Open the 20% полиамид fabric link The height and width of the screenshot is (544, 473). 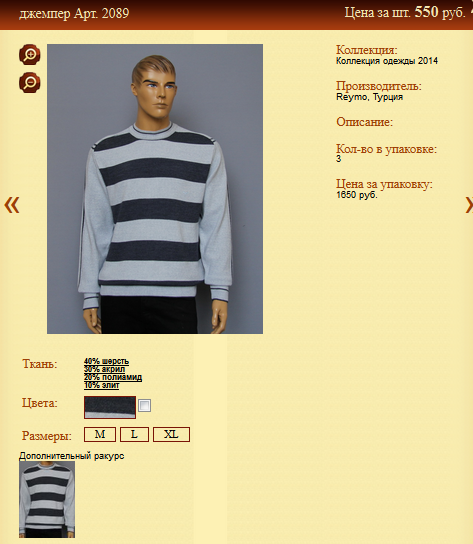tap(113, 377)
